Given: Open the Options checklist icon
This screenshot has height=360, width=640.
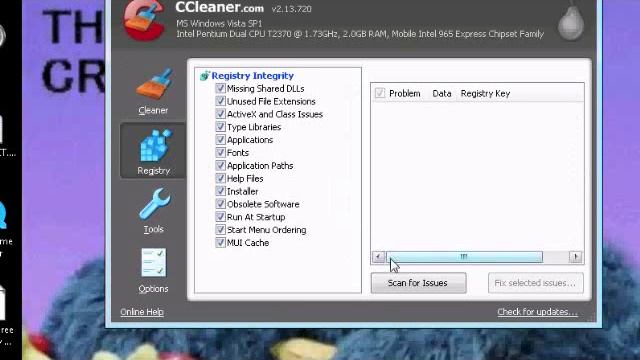Looking at the screenshot, I should click(x=153, y=262).
